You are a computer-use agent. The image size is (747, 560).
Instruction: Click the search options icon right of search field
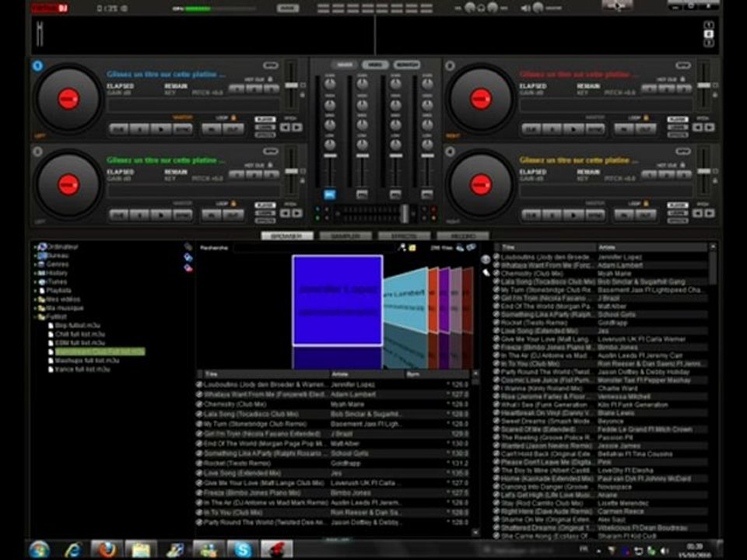point(402,247)
